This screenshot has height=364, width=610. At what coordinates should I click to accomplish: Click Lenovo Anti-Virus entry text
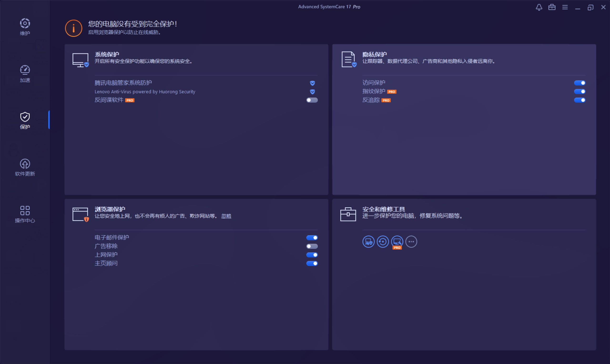click(x=145, y=91)
